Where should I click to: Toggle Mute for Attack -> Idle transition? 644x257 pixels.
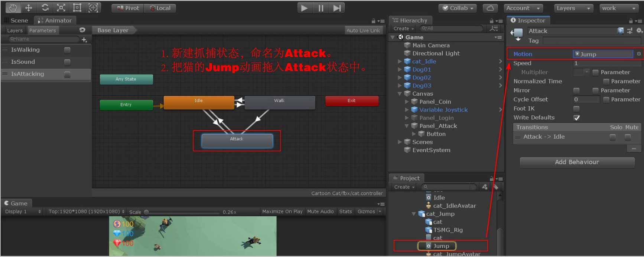click(x=628, y=137)
